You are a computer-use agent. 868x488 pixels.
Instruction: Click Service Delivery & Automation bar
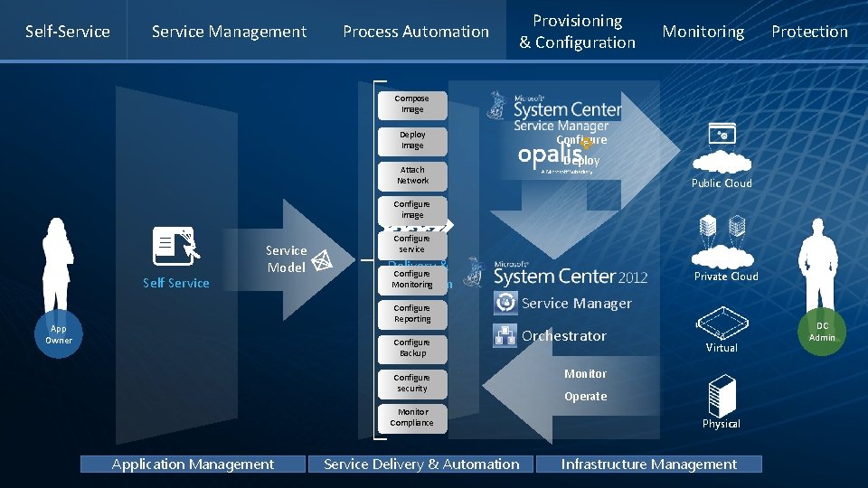420,464
